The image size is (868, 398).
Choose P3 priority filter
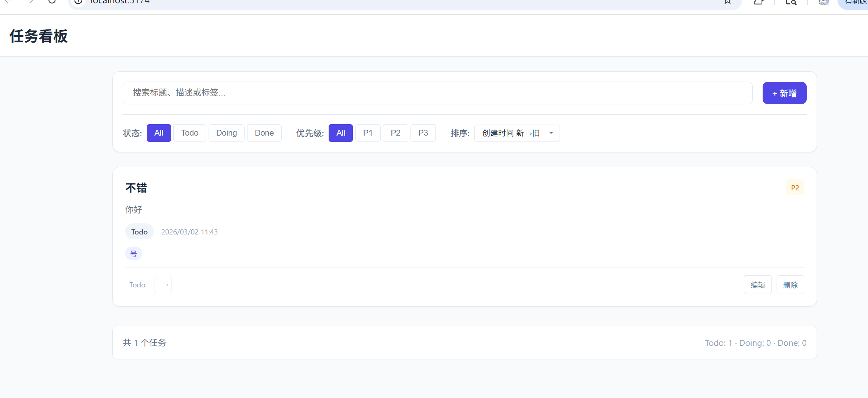coord(423,133)
